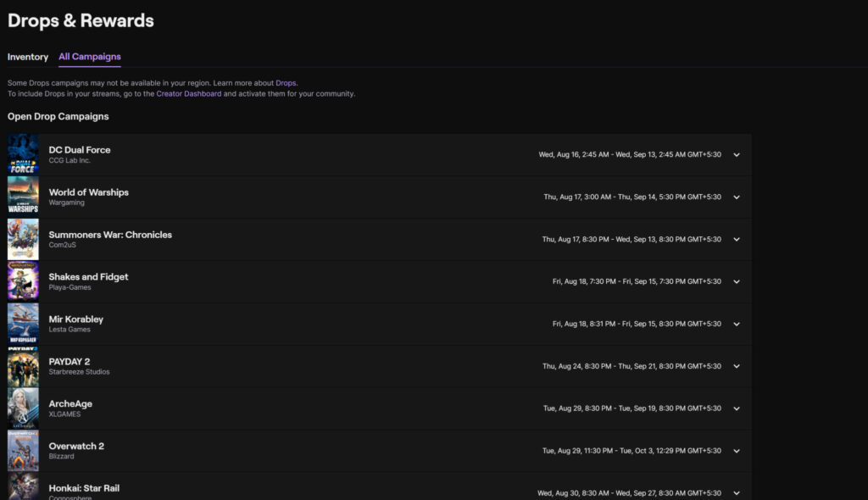The width and height of the screenshot is (868, 500).
Task: Go to the Creator Dashboard link
Action: [189, 94]
